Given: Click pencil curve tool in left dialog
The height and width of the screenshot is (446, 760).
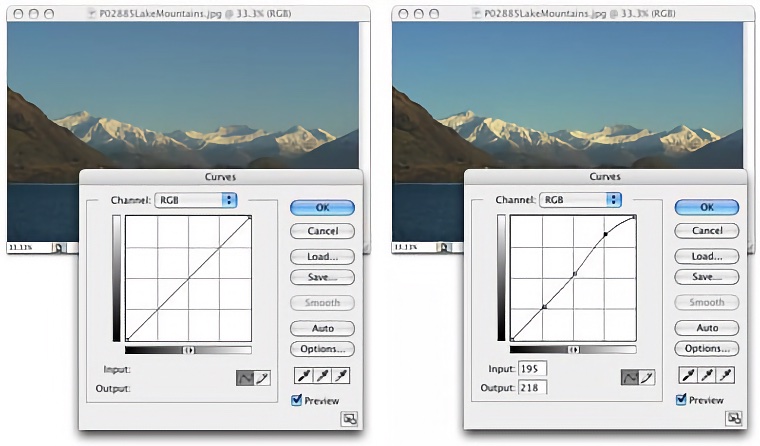Looking at the screenshot, I should (x=265, y=377).
